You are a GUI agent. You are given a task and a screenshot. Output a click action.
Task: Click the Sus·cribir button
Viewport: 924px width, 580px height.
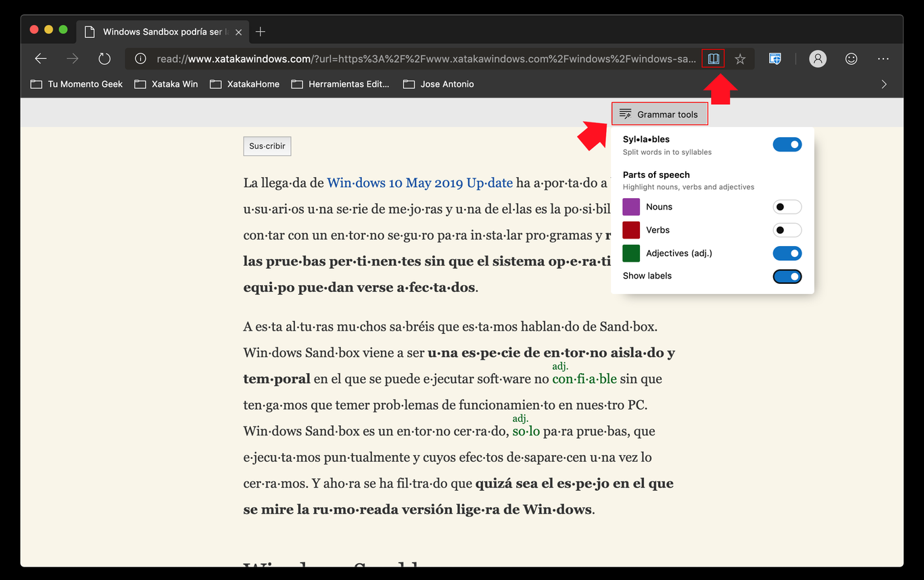click(267, 146)
